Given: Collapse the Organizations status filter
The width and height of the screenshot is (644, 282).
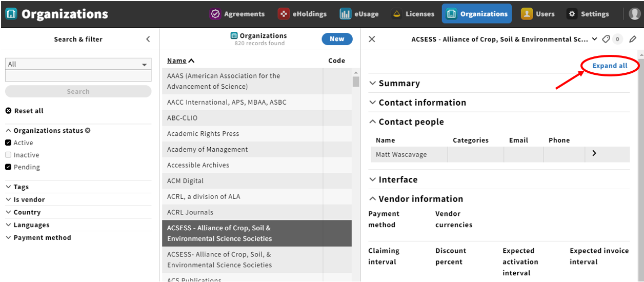Looking at the screenshot, I should pyautogui.click(x=44, y=130).
